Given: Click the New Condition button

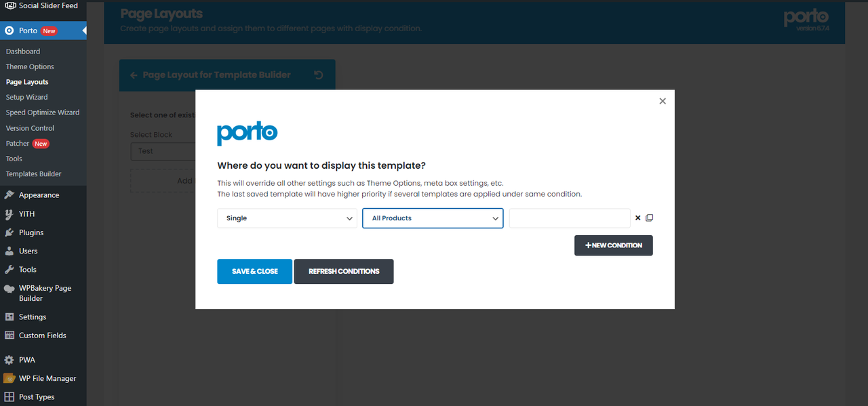Looking at the screenshot, I should (x=614, y=245).
